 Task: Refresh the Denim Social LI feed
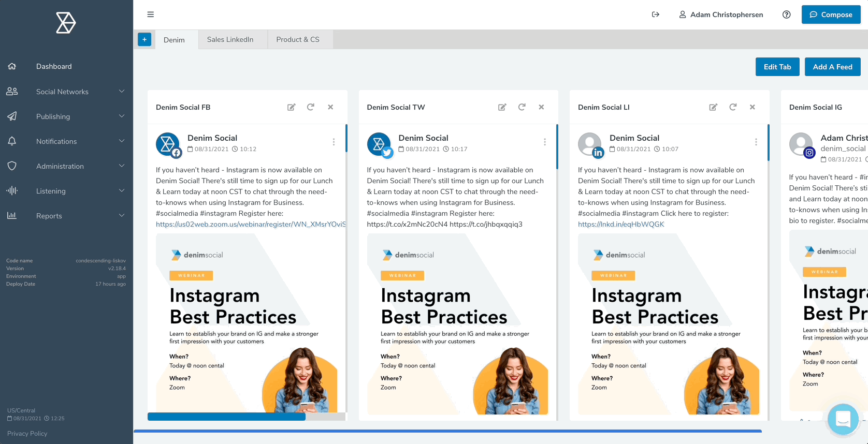point(733,107)
